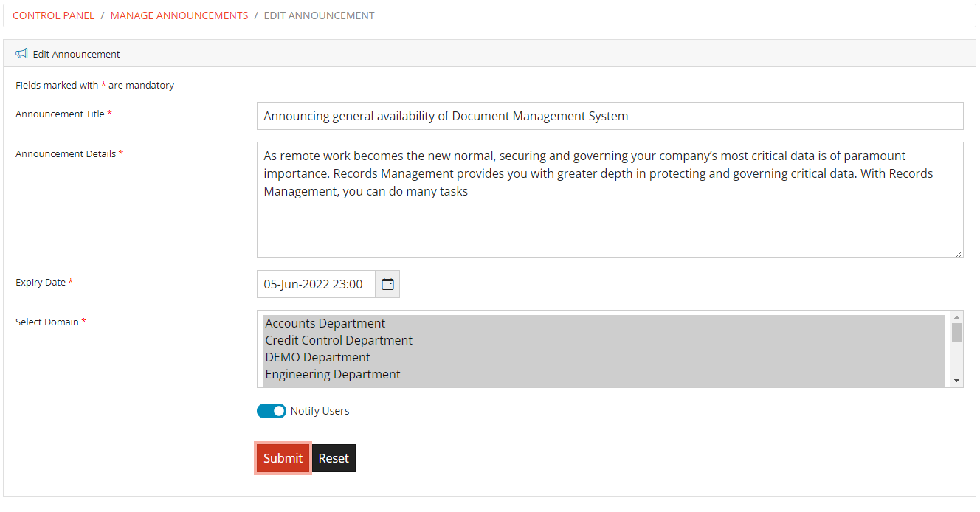Navigate to Manage Announcements breadcrumb

tap(179, 15)
